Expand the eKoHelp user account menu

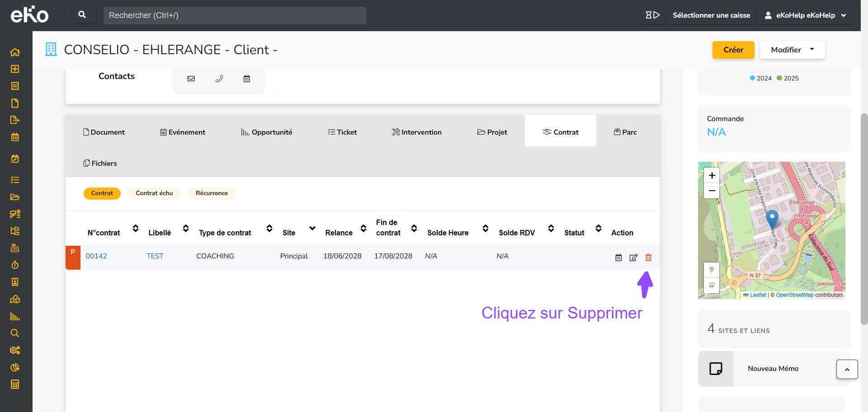pos(805,15)
